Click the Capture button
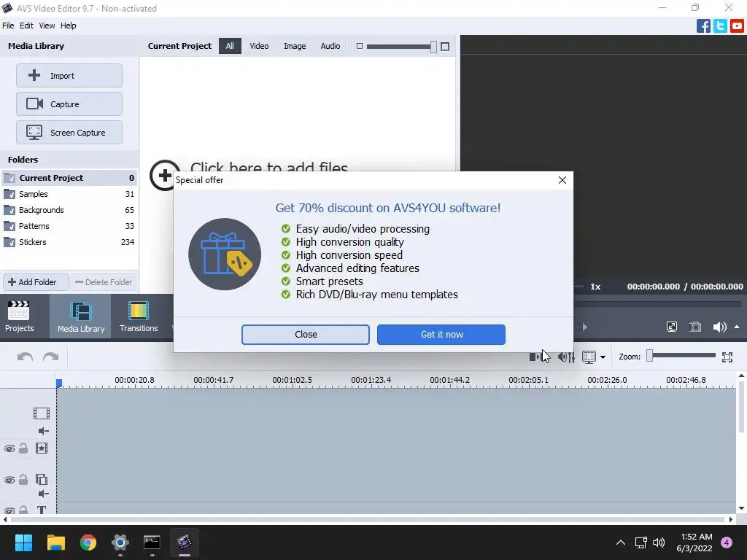This screenshot has height=560, width=747. pyautogui.click(x=69, y=104)
